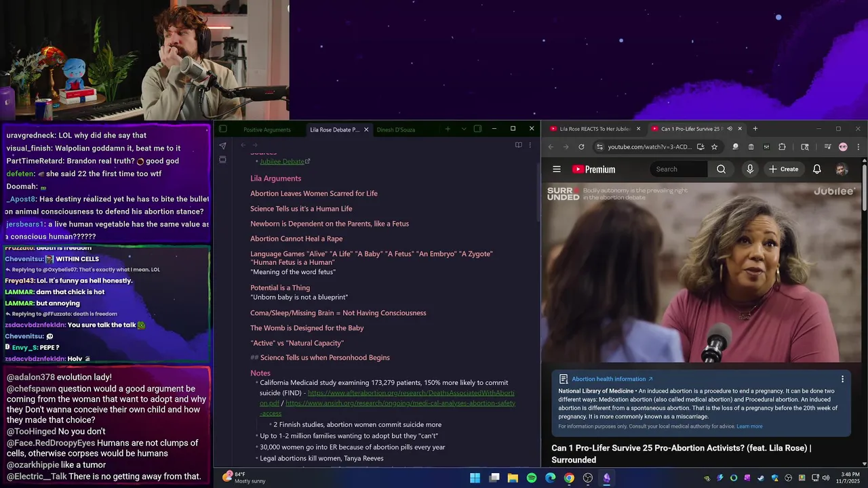Viewport: 868px width, 488px height.
Task: Close the Can 1 Pro-Lifer Survive tab
Action: coord(740,129)
